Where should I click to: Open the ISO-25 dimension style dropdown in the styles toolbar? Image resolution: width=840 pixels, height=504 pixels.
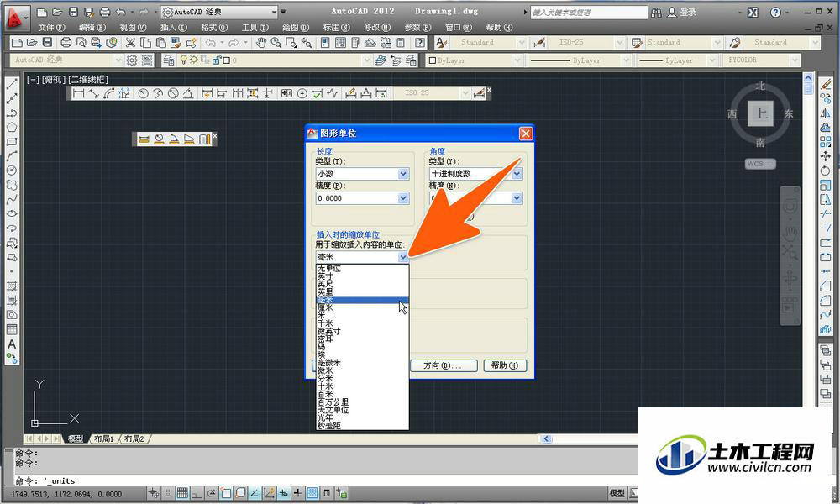(x=620, y=42)
